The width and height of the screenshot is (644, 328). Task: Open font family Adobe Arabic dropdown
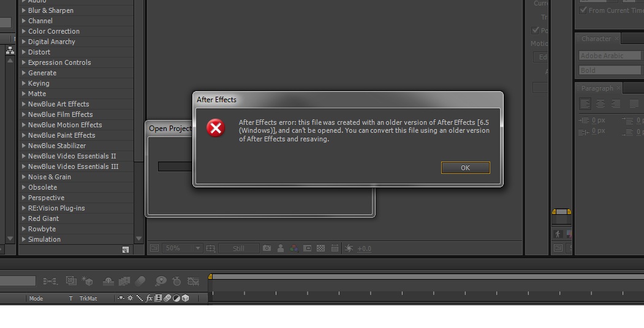coord(610,55)
